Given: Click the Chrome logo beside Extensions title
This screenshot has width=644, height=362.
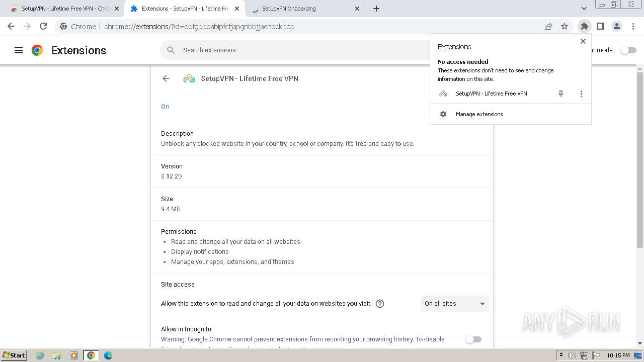Looking at the screenshot, I should 37,50.
